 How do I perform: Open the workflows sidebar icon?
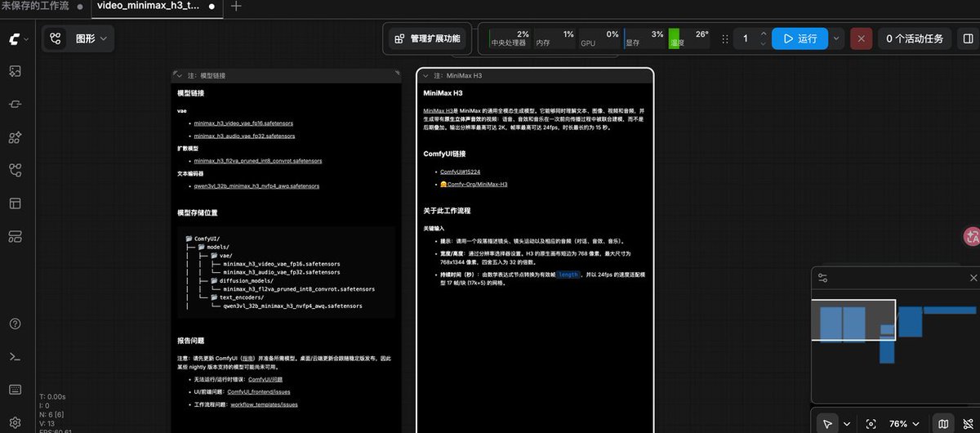[15, 170]
